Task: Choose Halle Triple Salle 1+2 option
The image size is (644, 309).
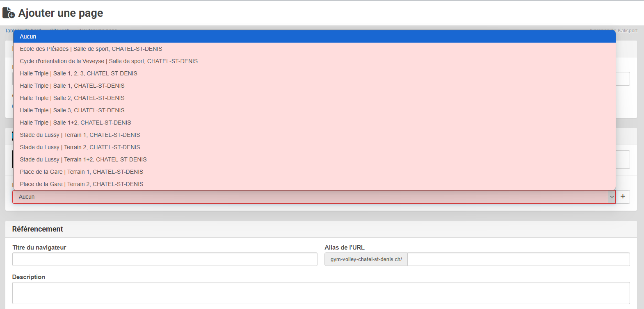Action: pyautogui.click(x=75, y=123)
